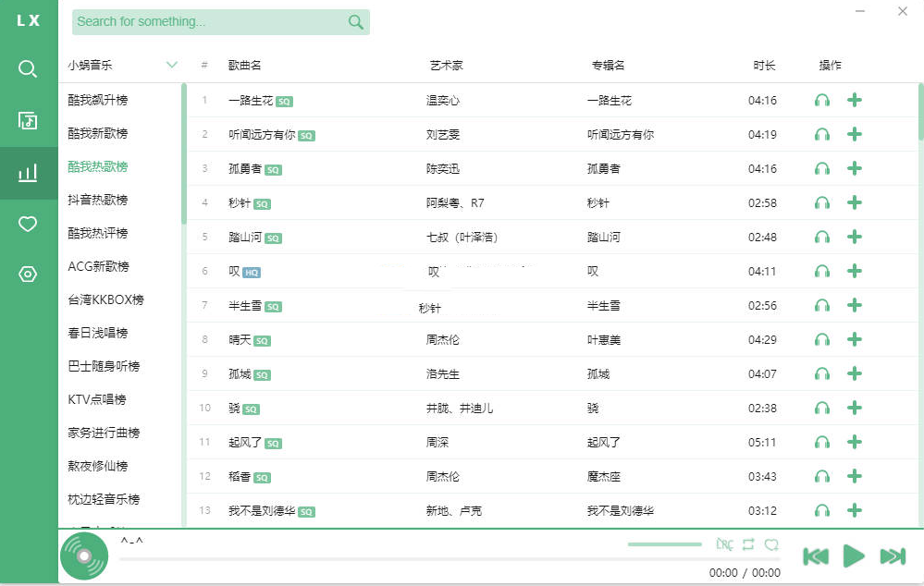This screenshot has width=924, height=586.
Task: Toggle desktop lyrics LRC button
Action: [725, 544]
